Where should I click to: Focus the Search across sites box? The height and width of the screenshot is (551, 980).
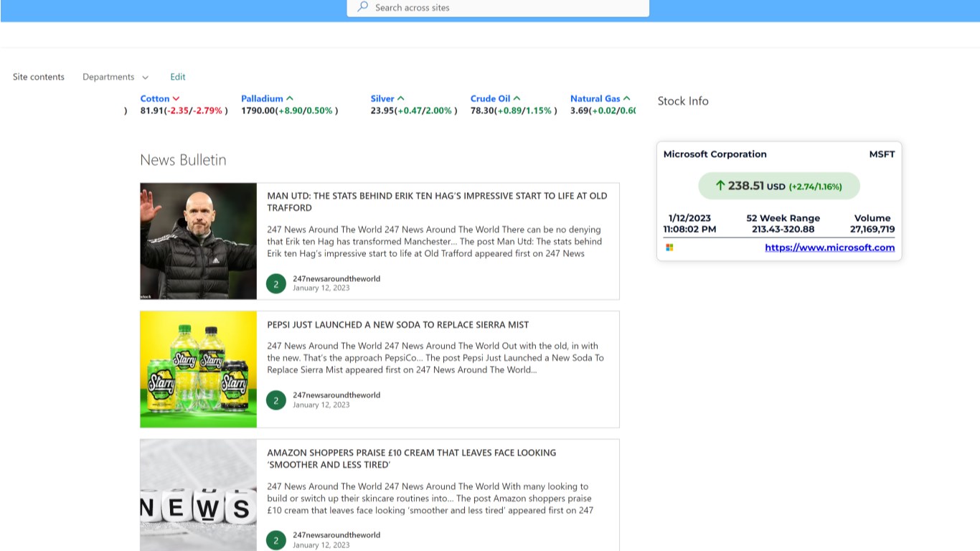pyautogui.click(x=498, y=8)
